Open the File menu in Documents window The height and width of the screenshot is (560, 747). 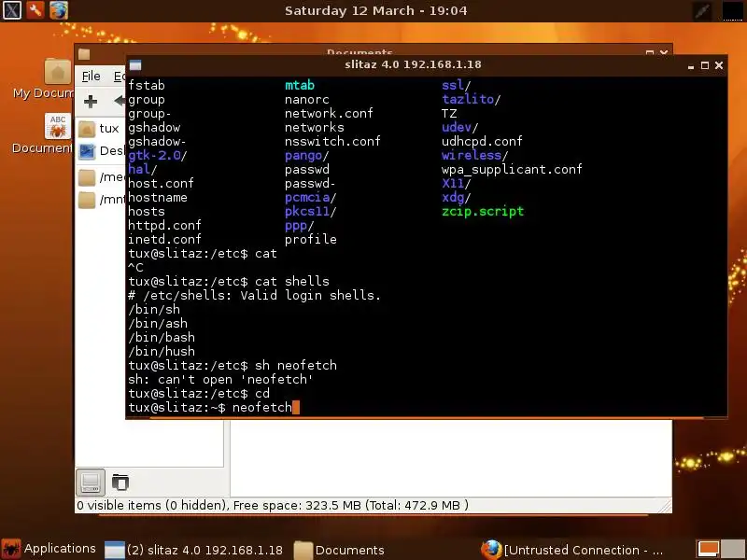click(91, 77)
